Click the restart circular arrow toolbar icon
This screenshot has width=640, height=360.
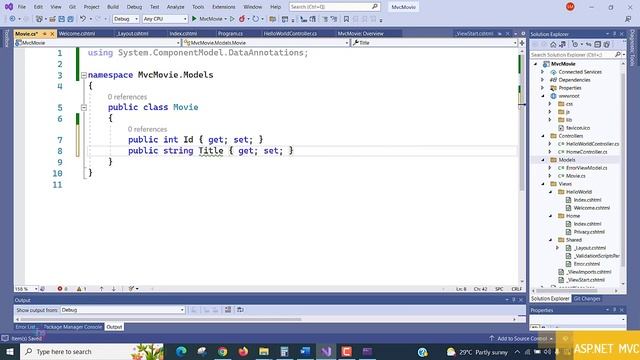point(256,19)
